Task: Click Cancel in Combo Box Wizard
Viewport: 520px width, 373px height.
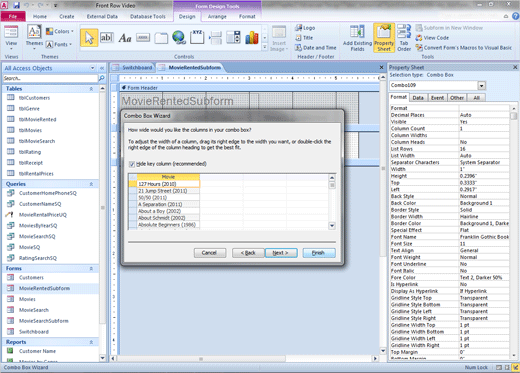Action: pyautogui.click(x=209, y=253)
